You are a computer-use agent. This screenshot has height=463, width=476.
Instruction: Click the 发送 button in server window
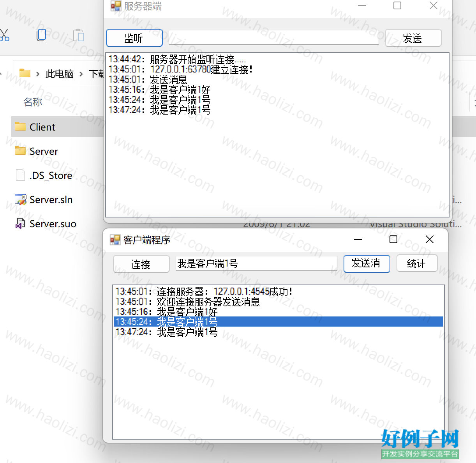coord(413,38)
